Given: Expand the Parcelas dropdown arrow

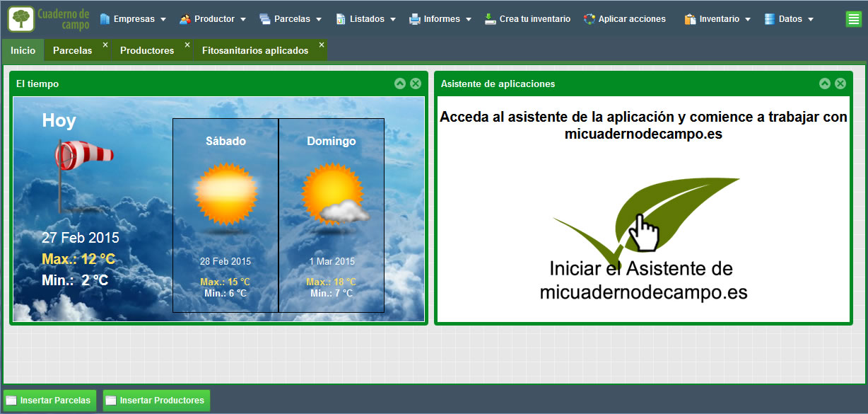Looking at the screenshot, I should 319,20.
